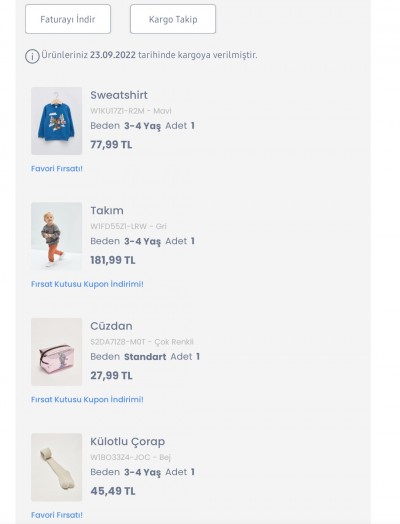Select the Sweatshirt product title
The height and width of the screenshot is (524, 400).
click(x=119, y=95)
